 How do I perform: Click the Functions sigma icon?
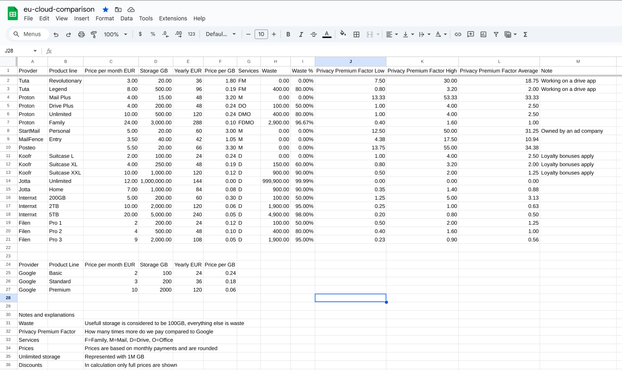(525, 35)
